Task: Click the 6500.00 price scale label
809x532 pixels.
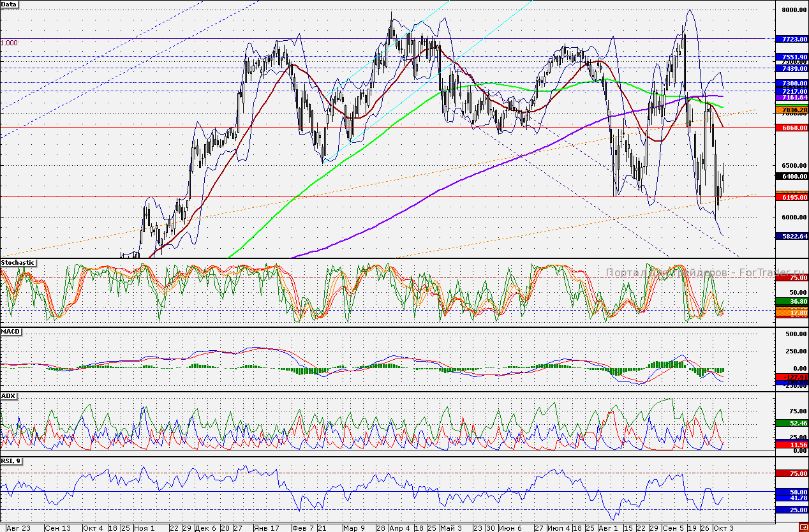Action: coord(794,165)
